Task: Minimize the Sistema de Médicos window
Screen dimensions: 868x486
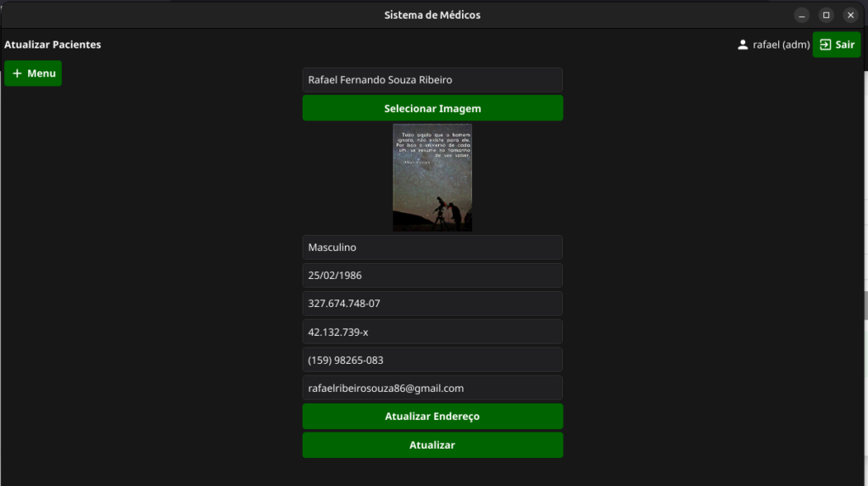Action: (x=802, y=15)
